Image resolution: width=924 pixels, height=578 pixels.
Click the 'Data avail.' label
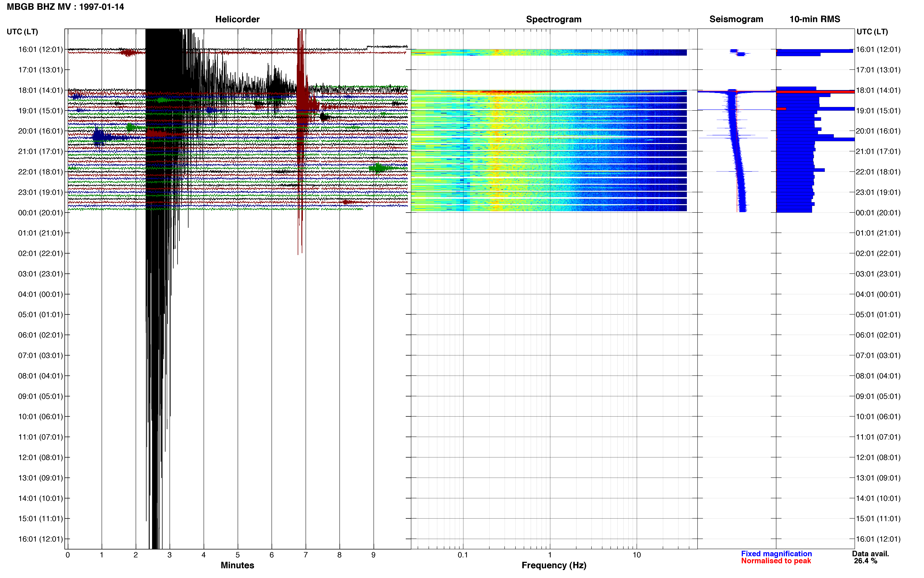click(870, 554)
